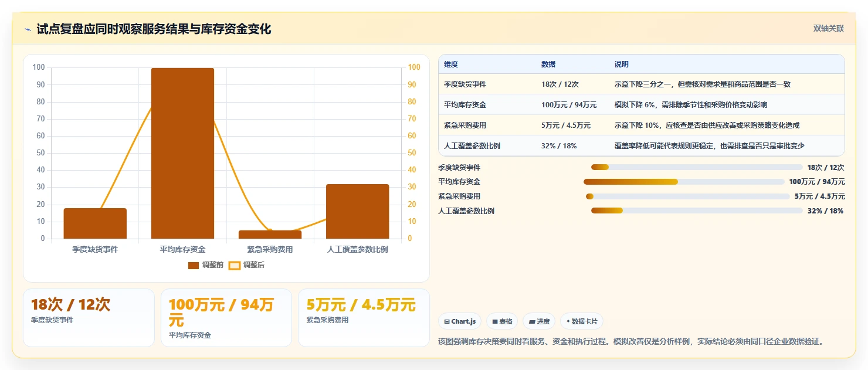Click the 100万元 / 94万元 data card
Image resolution: width=868 pixels, height=370 pixels.
226,318
